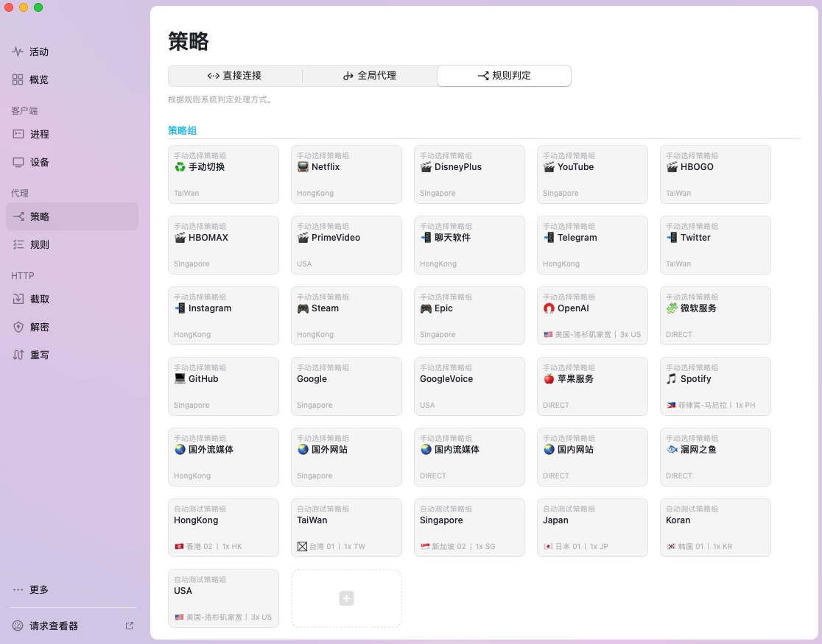Click the external link icon beside 请求查看器
Image resolution: width=822 pixels, height=644 pixels.
130,626
